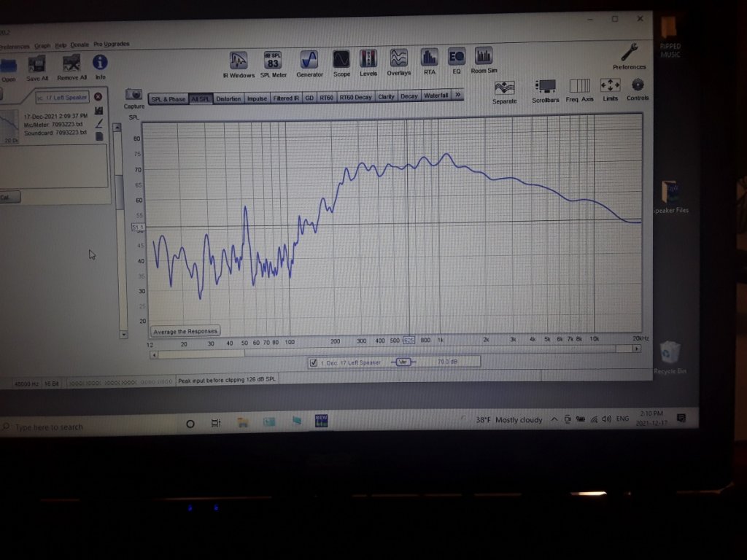Switch to the RT60 tab
Viewport: 747px width, 560px height.
(x=326, y=98)
